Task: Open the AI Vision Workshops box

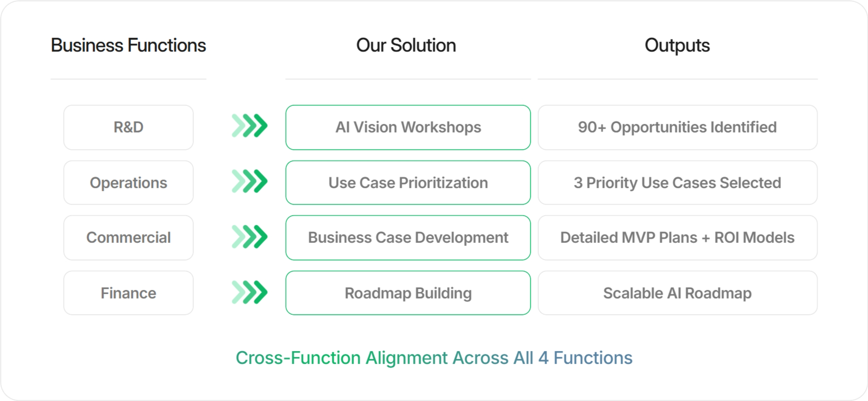Action: pos(408,127)
